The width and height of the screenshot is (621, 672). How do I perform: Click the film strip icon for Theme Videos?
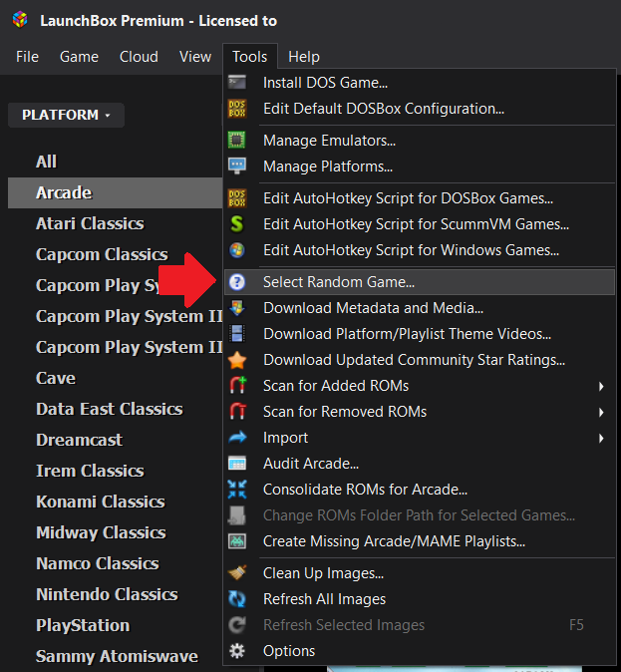click(x=237, y=334)
